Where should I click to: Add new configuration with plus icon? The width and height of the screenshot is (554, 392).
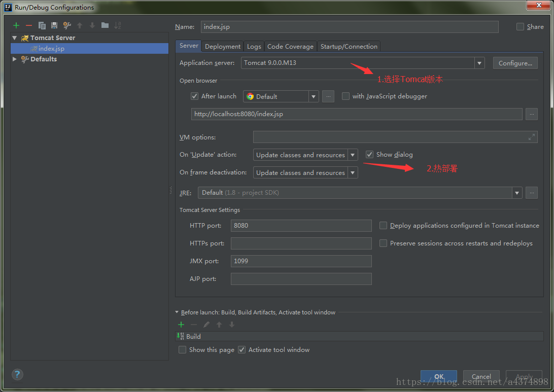16,25
